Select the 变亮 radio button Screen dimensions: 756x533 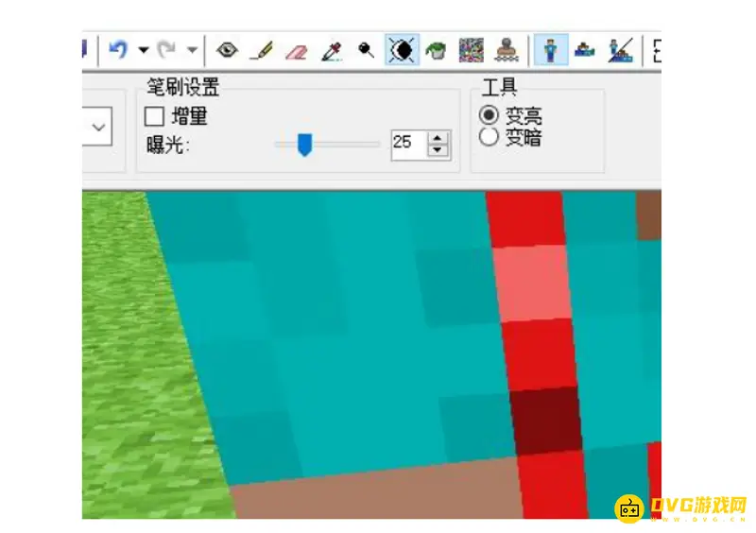click(x=489, y=116)
